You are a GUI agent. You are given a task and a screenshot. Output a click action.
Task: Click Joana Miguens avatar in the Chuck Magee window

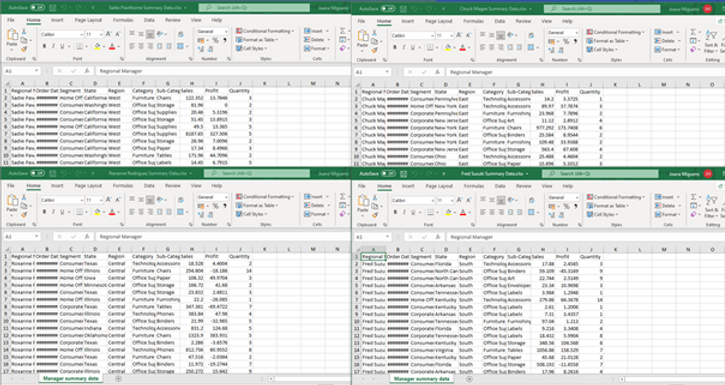pyautogui.click(x=707, y=8)
